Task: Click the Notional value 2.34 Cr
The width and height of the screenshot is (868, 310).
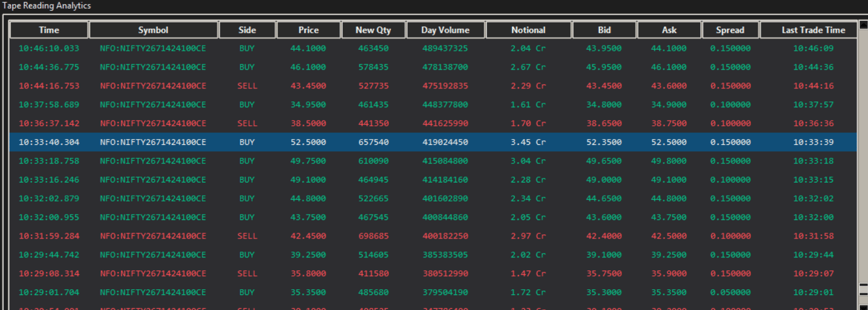Action: [528, 198]
